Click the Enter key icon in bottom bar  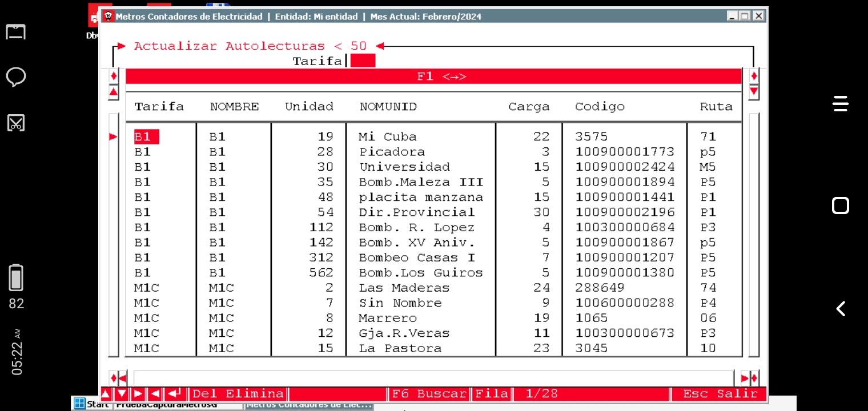click(x=176, y=394)
